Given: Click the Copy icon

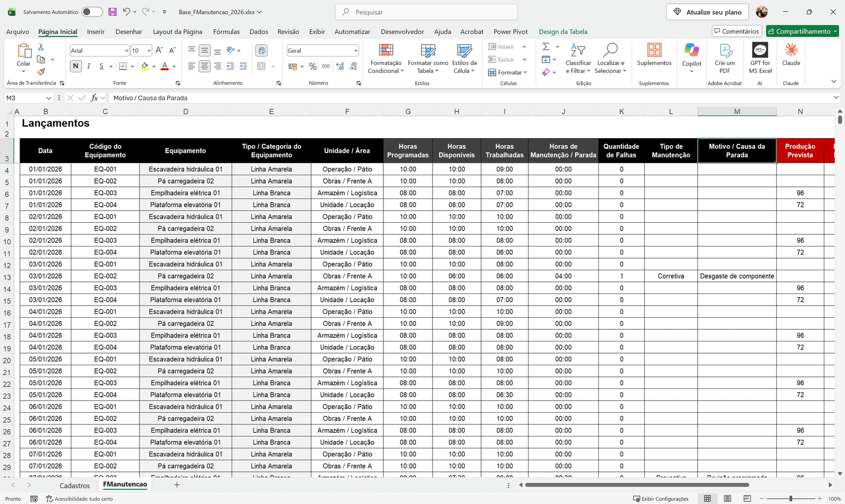Looking at the screenshot, I should point(41,60).
